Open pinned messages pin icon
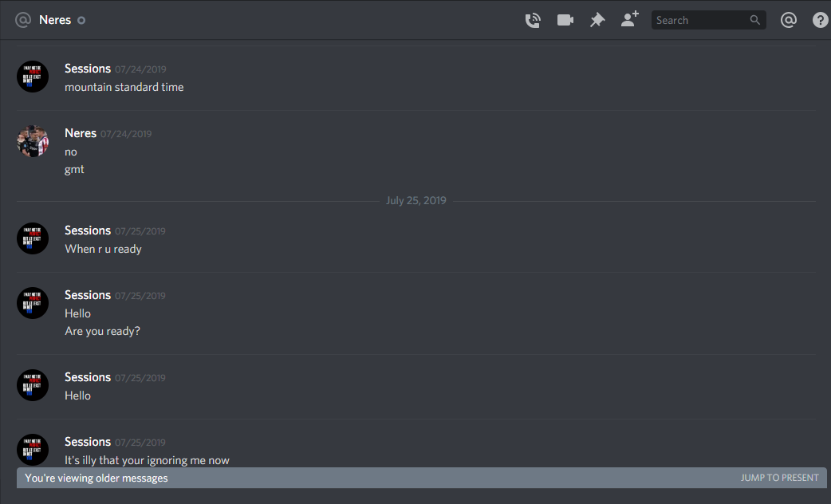Viewport: 831px width, 504px height. click(597, 20)
